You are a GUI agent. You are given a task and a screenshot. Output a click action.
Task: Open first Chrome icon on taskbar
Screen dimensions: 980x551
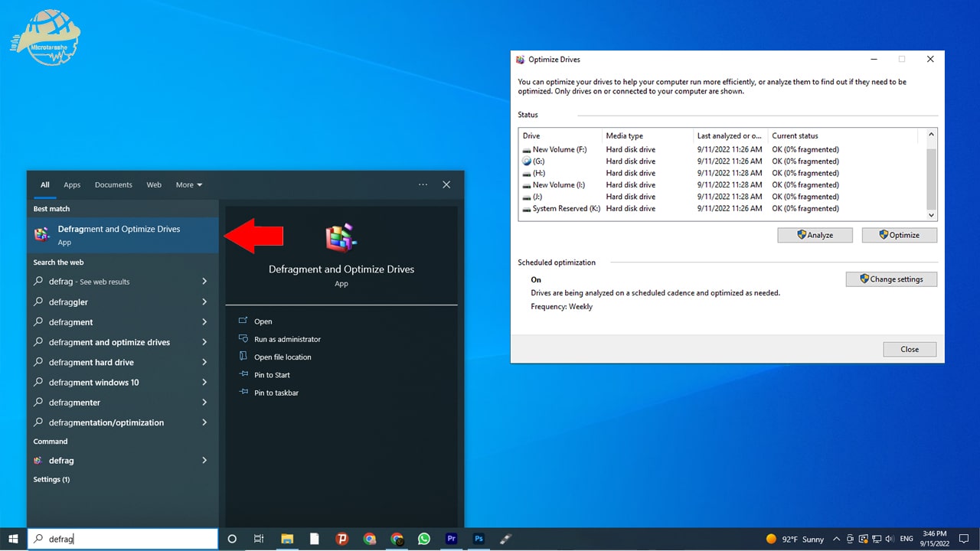(x=370, y=539)
